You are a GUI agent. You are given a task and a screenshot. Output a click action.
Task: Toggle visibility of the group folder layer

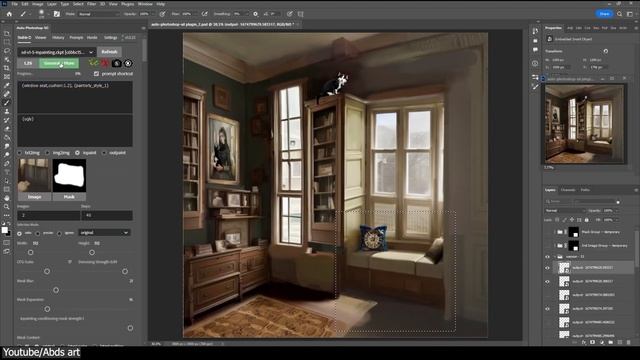pyautogui.click(x=547, y=257)
